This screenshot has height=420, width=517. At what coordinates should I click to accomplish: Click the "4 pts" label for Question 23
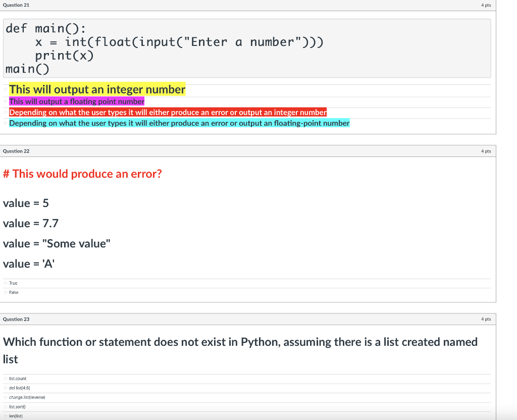coord(486,319)
